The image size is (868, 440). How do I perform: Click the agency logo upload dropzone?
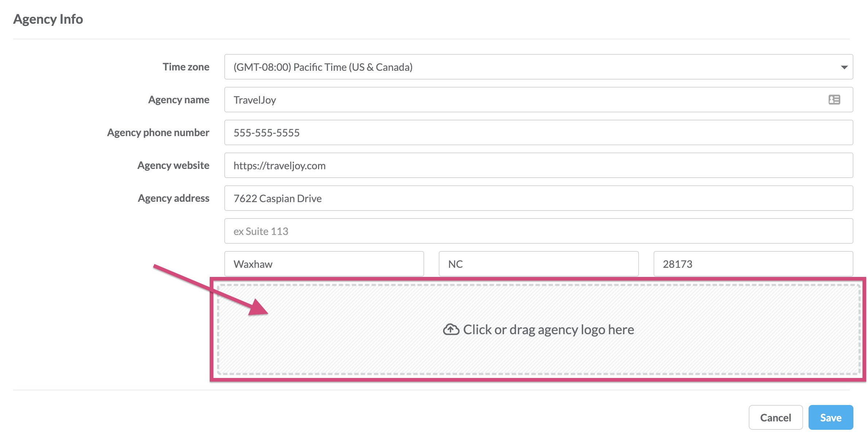(539, 329)
